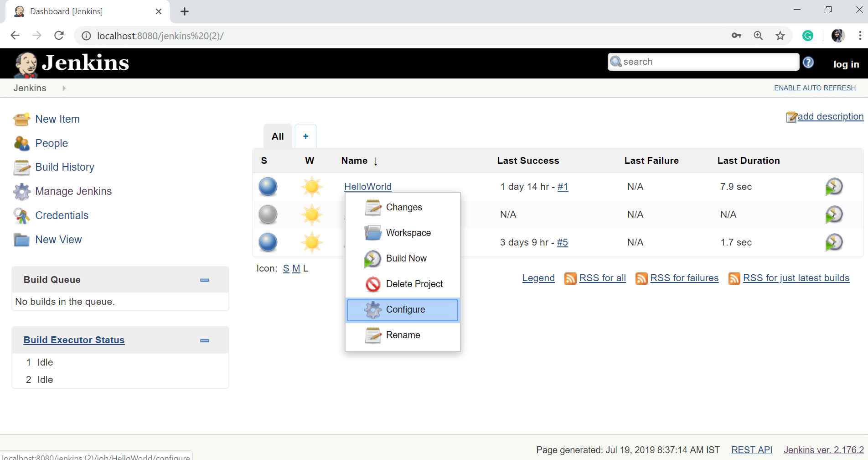Open a new browser tab
Screen dimensions: 868x460
[185, 11]
